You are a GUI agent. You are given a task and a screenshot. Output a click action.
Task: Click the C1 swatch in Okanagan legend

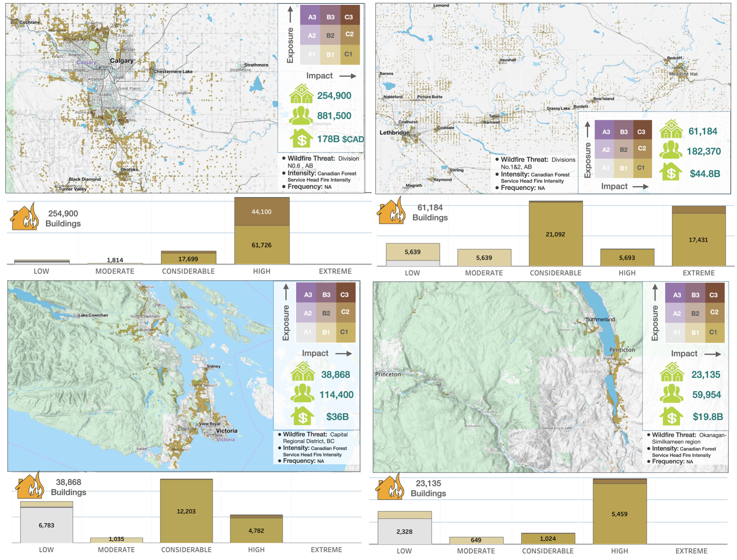714,332
